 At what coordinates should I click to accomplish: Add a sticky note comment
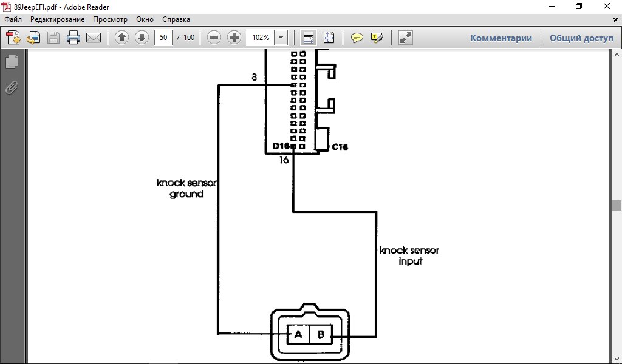point(357,38)
